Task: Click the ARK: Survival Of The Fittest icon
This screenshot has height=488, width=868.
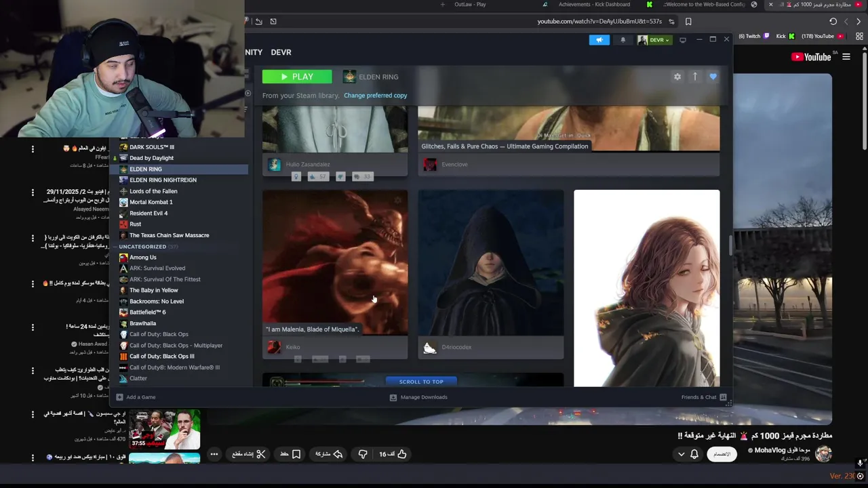Action: point(123,279)
